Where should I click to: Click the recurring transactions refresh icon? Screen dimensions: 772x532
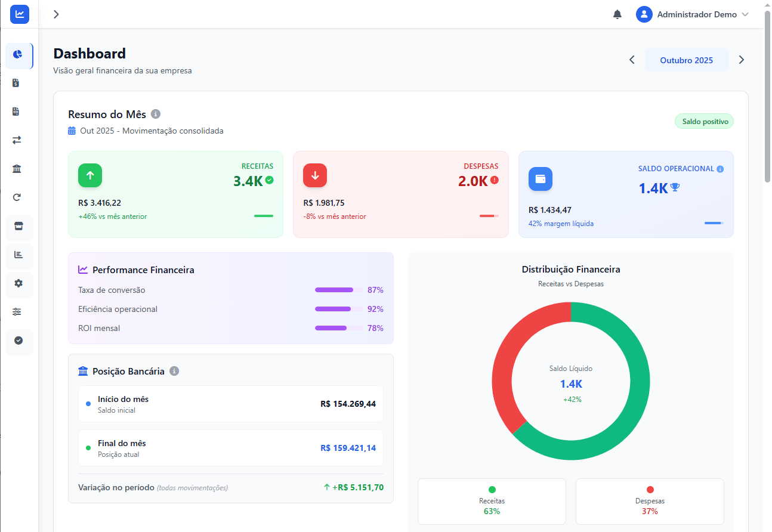click(x=17, y=197)
